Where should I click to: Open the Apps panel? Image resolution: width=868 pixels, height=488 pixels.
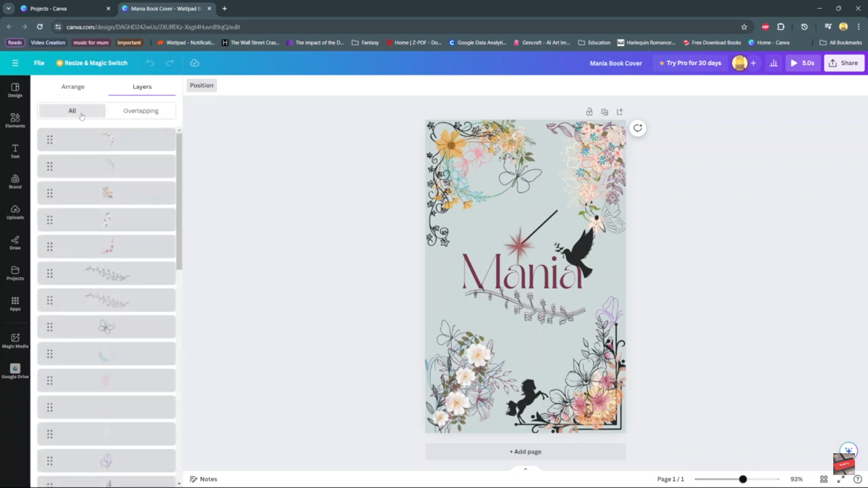15,304
